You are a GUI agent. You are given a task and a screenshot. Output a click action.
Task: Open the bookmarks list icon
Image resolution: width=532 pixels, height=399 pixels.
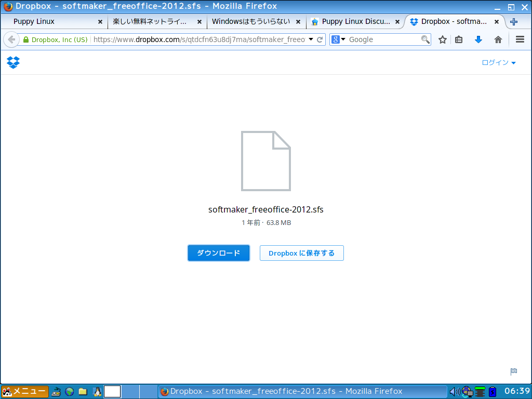click(x=459, y=39)
